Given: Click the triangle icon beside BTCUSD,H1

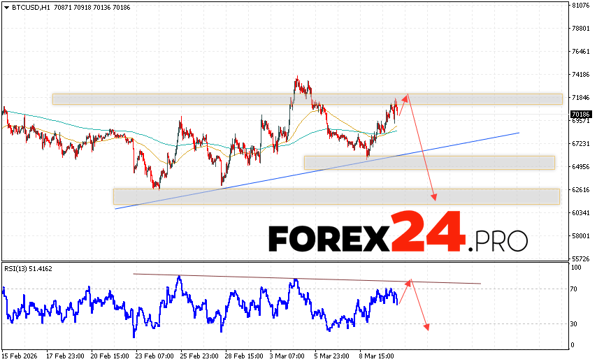Looking at the screenshot, I should 6,7.
